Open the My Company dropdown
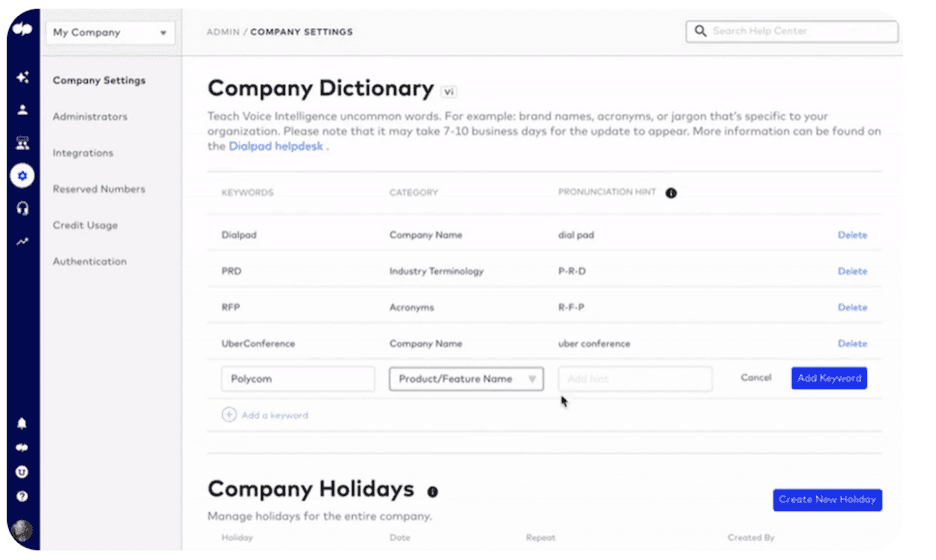936x560 pixels. click(x=110, y=32)
